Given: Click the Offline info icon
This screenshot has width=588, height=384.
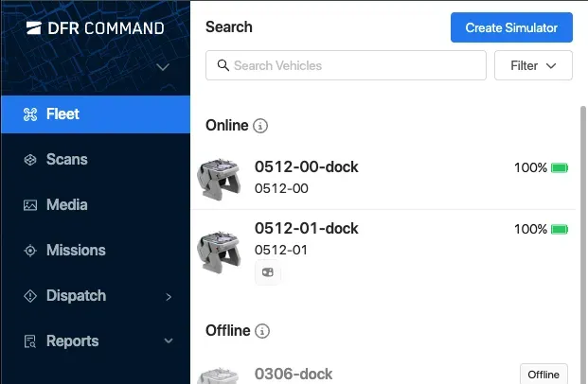Looking at the screenshot, I should [x=263, y=331].
